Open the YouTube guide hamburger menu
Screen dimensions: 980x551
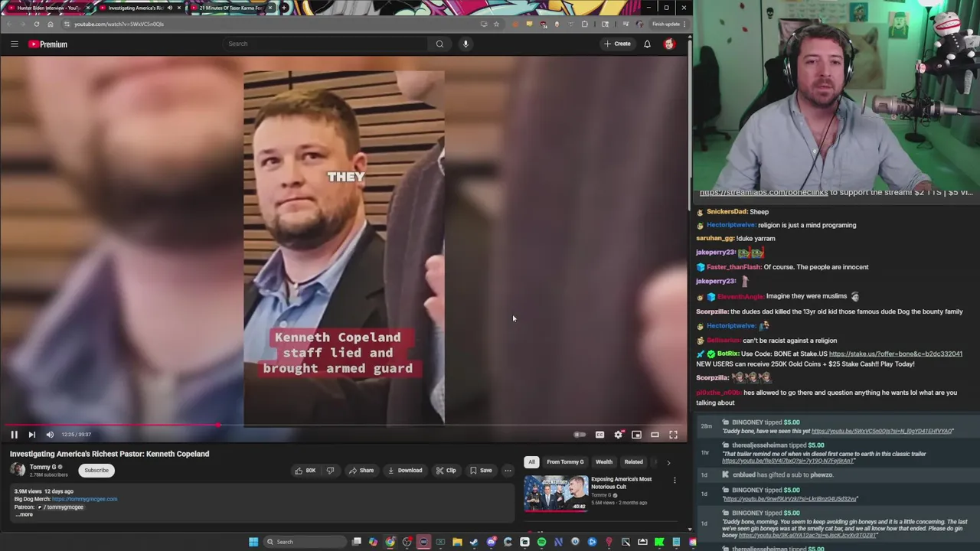click(14, 44)
